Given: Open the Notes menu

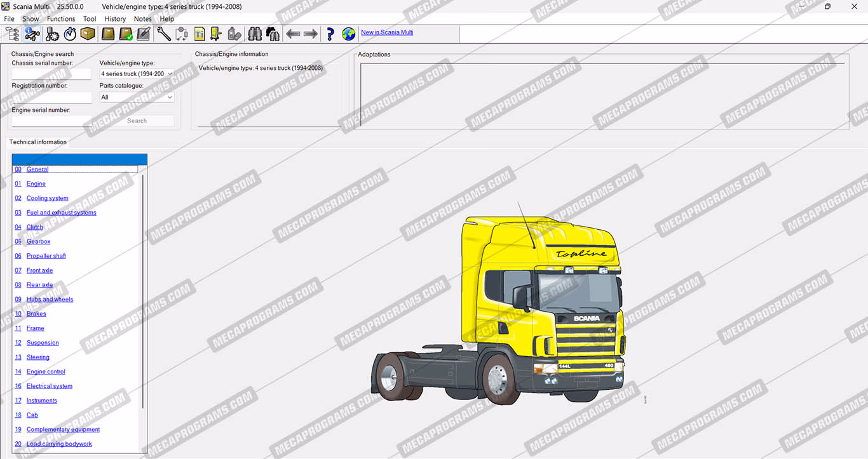Looking at the screenshot, I should click(x=143, y=19).
